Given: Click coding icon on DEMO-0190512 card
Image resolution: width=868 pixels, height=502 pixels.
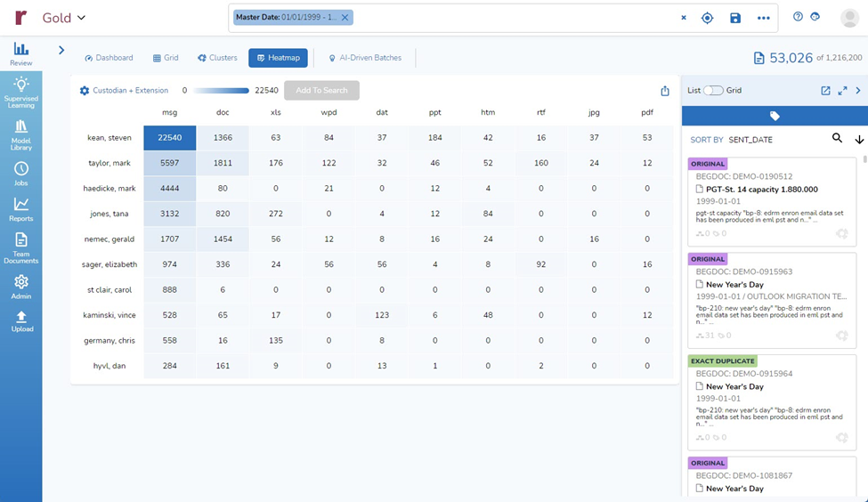Looking at the screenshot, I should point(841,233).
